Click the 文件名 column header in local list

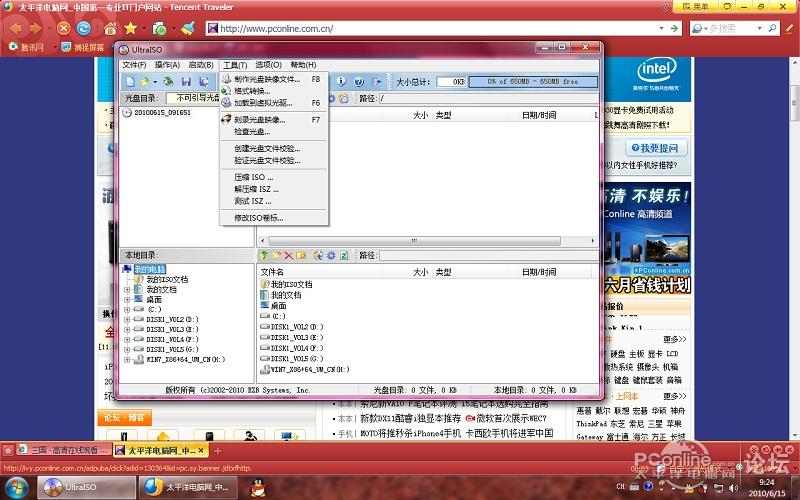[272, 272]
